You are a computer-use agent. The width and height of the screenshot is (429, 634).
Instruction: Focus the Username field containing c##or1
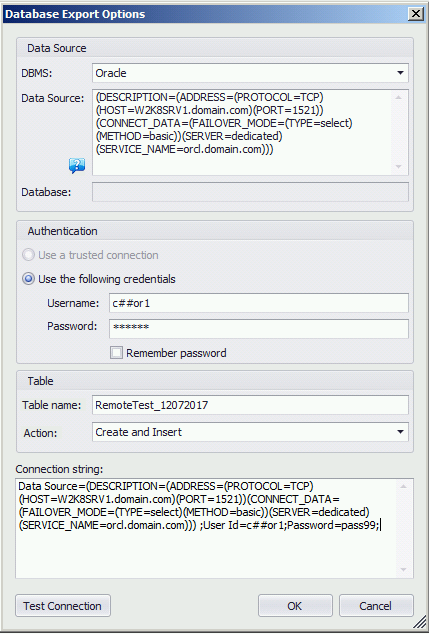click(x=259, y=303)
